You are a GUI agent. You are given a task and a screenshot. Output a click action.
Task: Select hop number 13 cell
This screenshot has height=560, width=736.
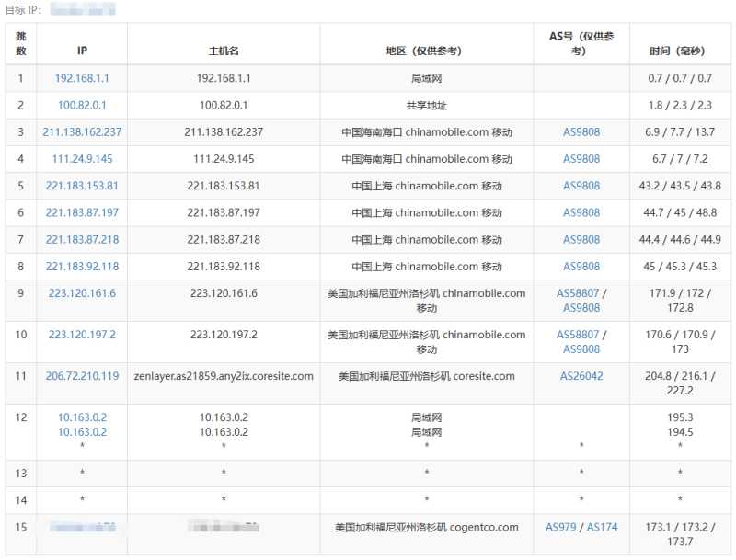[x=20, y=474]
